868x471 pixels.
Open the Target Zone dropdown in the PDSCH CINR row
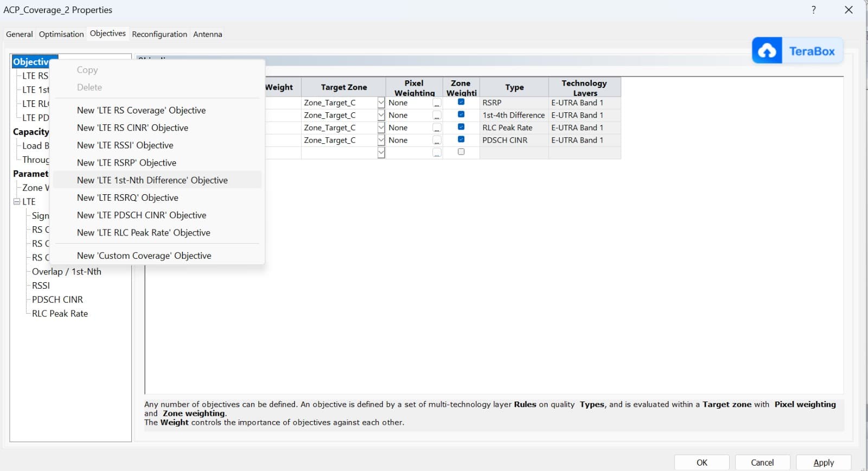tap(381, 140)
